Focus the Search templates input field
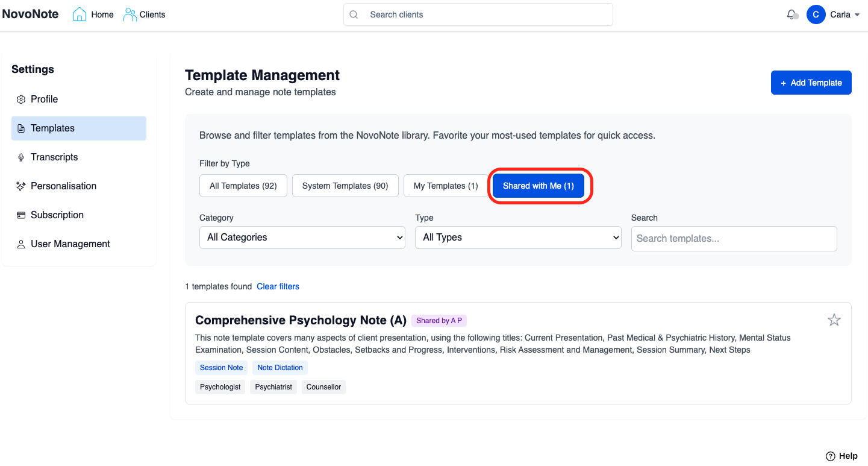 pos(734,239)
